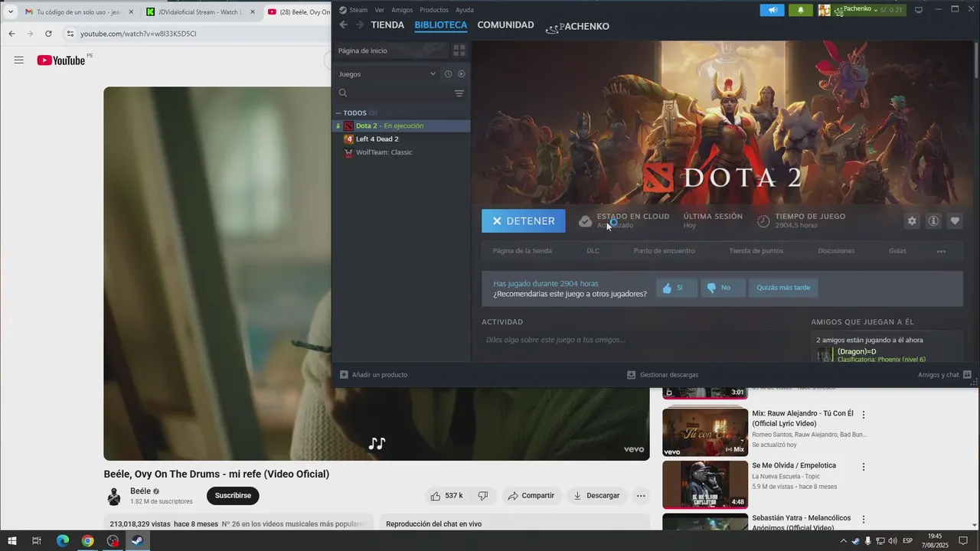Open Steam announcements megaphone icon
The height and width of the screenshot is (551, 980).
click(x=772, y=10)
